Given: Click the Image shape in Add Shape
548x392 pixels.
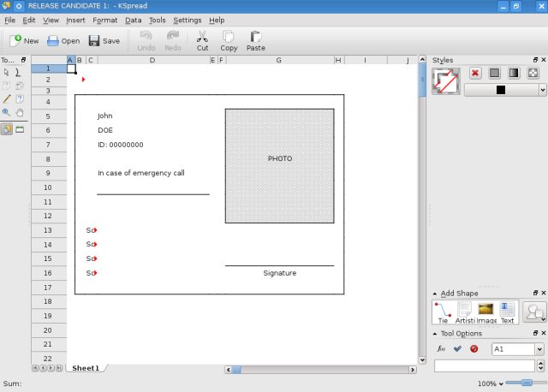Looking at the screenshot, I should pos(485,310).
